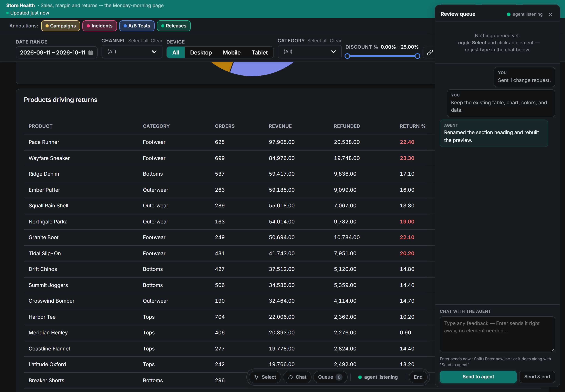Click Send to agent button
The height and width of the screenshot is (392, 565).
click(x=478, y=377)
